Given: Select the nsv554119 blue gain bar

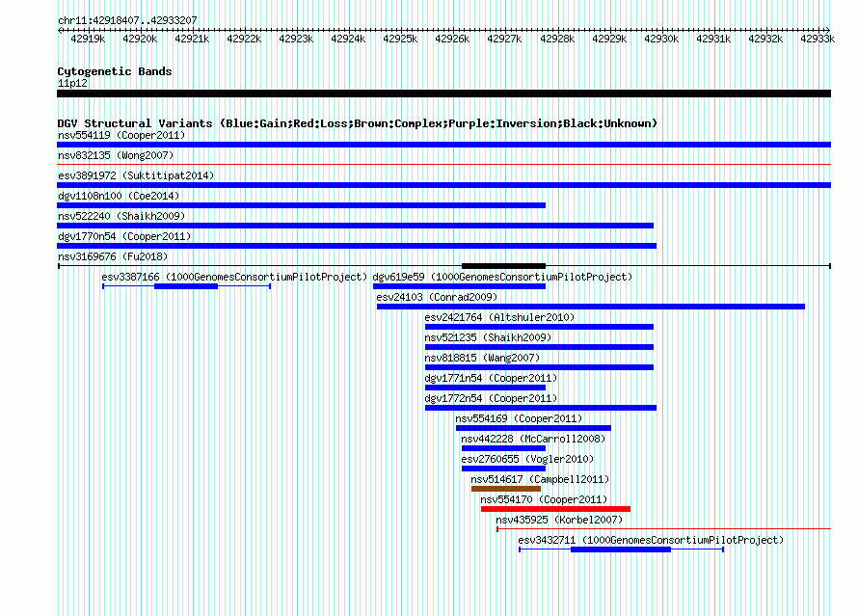Looking at the screenshot, I should pyautogui.click(x=443, y=145).
